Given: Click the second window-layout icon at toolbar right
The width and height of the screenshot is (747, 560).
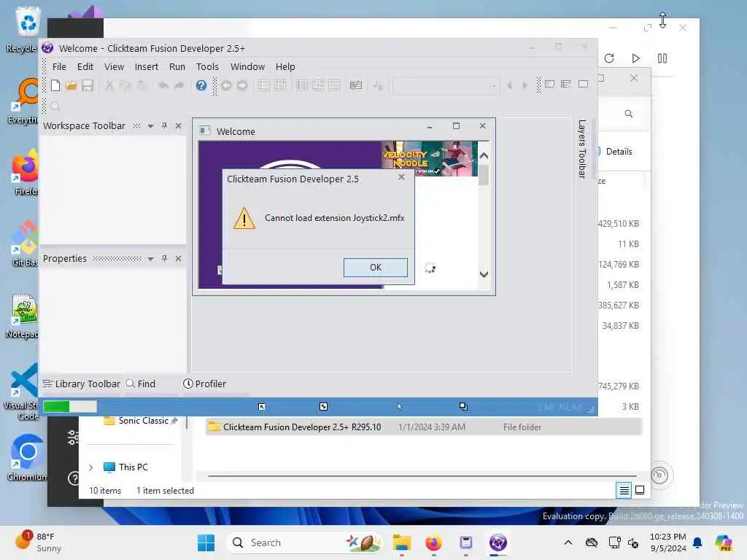Looking at the screenshot, I should 565,85.
